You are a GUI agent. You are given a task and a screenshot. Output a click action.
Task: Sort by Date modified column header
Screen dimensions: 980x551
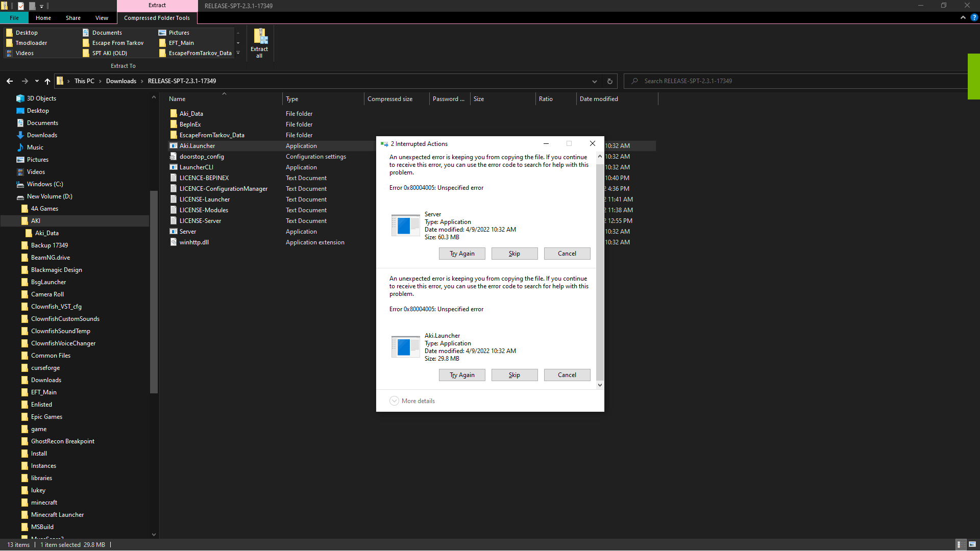(x=599, y=99)
